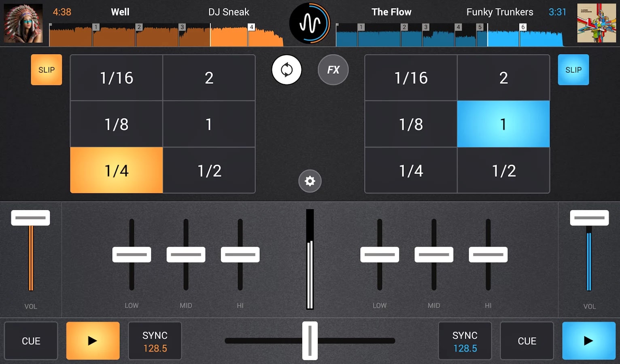Viewport: 620px width, 364px height.
Task: Tap cue marker 6 on the right waveform
Action: 522,26
